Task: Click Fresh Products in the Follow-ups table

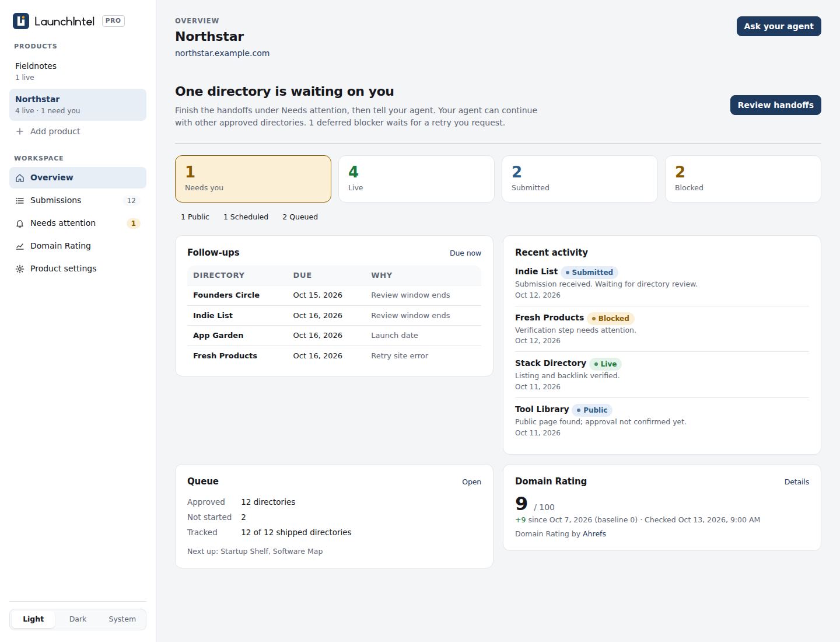Action: (225, 356)
